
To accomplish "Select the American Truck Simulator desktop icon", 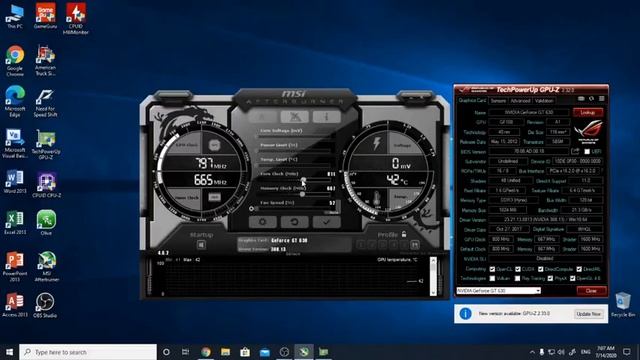I will coord(45,61).
